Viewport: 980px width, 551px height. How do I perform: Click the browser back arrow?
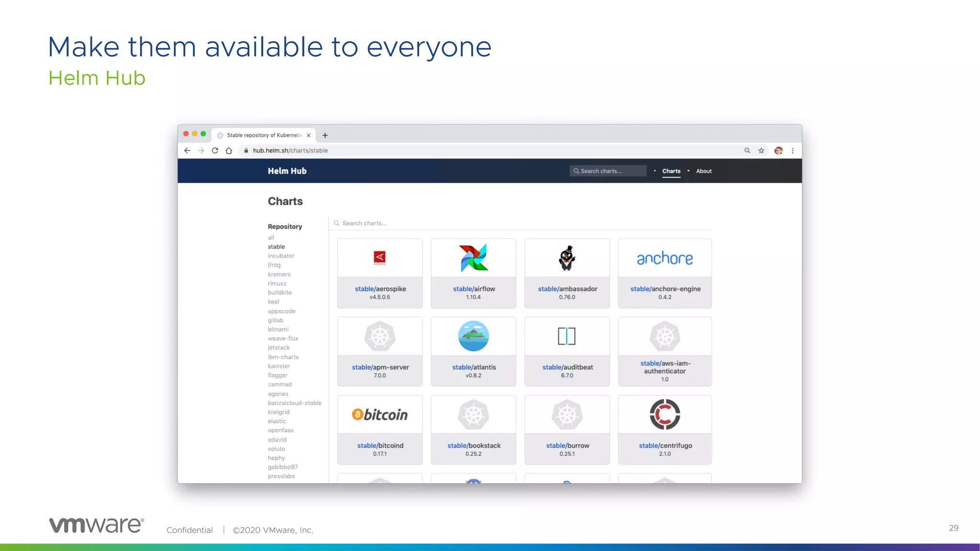pos(187,151)
